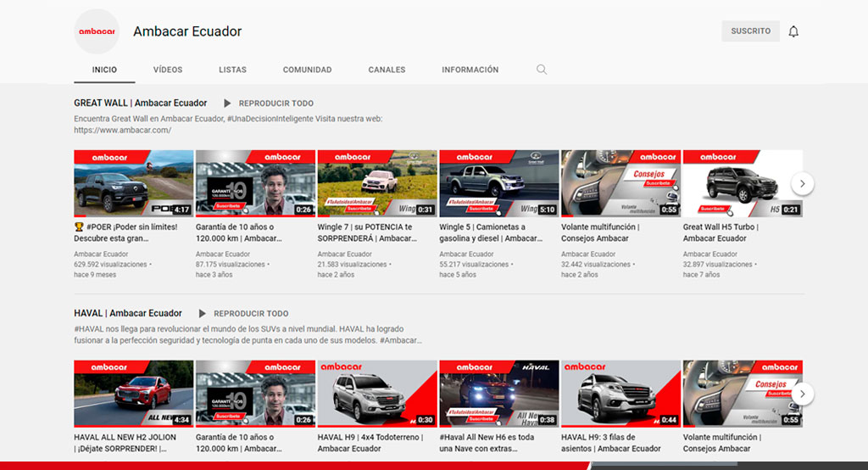
Task: Open the HAVAL H9 3 filas 0:44 thumbnail
Action: point(621,394)
